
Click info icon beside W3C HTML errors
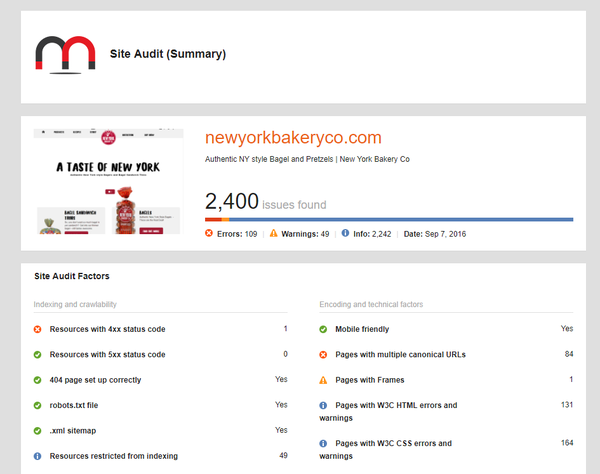[x=323, y=405]
